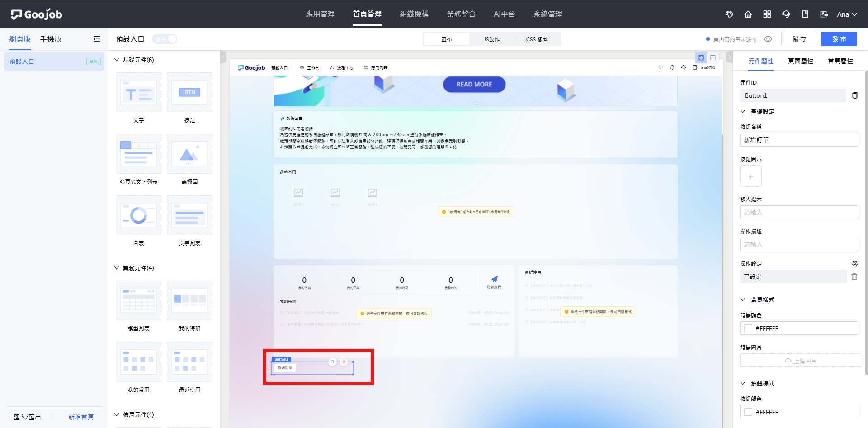Screen dimensions: 868x428
Task: Open the 應用管理 menu
Action: [x=320, y=14]
